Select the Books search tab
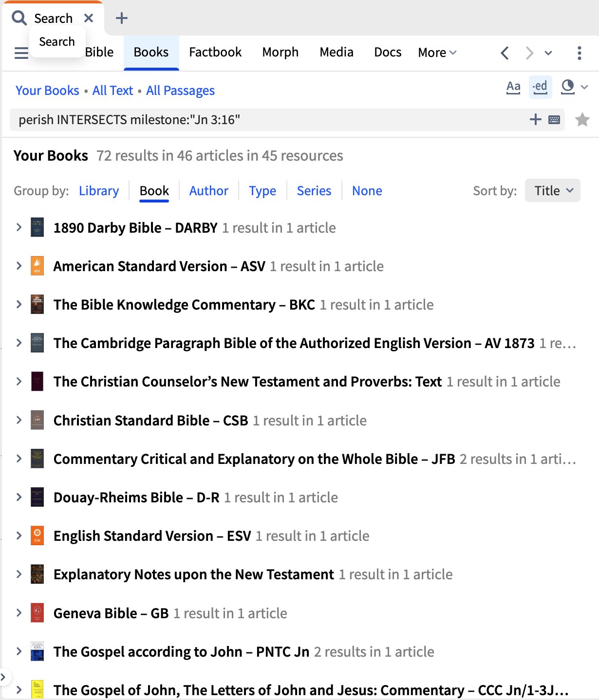 [x=151, y=53]
